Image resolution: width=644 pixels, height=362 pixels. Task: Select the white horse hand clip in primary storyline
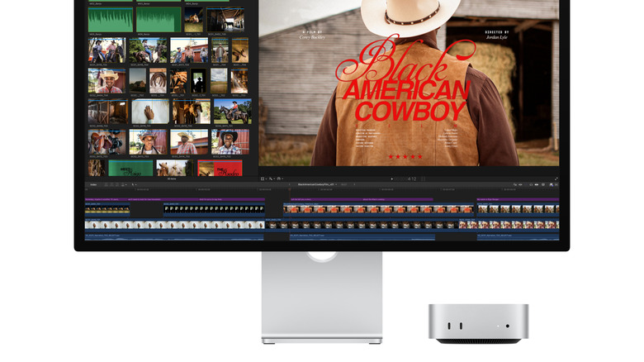point(174,225)
